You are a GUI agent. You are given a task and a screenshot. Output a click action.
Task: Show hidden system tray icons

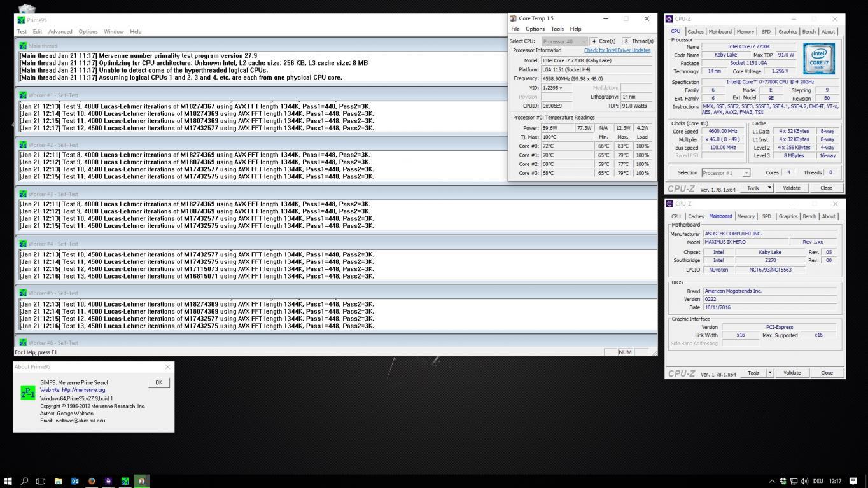coord(772,481)
